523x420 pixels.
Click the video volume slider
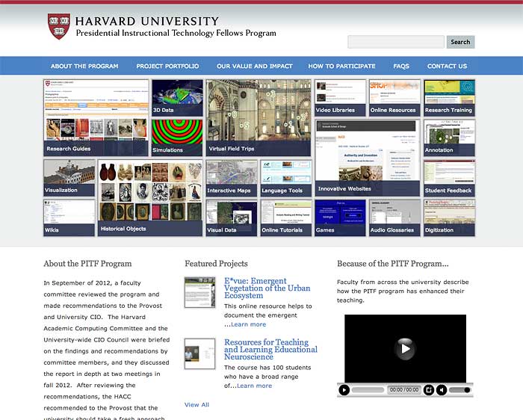click(459, 389)
